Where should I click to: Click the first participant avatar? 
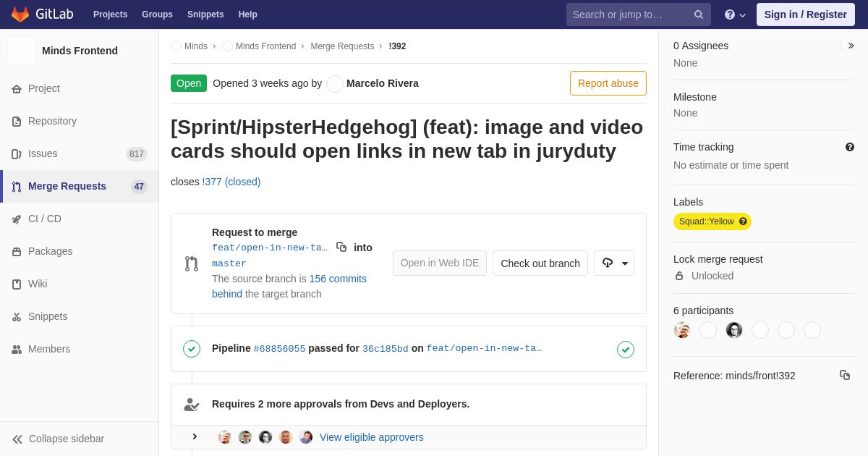pos(682,330)
